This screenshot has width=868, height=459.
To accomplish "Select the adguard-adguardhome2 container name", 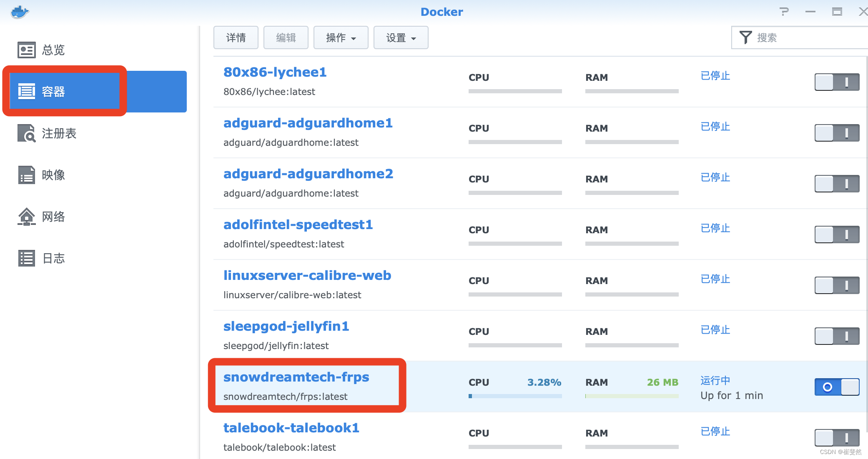I will click(309, 174).
